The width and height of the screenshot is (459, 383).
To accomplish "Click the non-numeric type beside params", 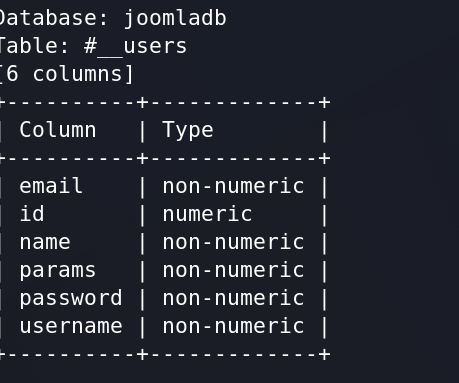I will tap(233, 270).
